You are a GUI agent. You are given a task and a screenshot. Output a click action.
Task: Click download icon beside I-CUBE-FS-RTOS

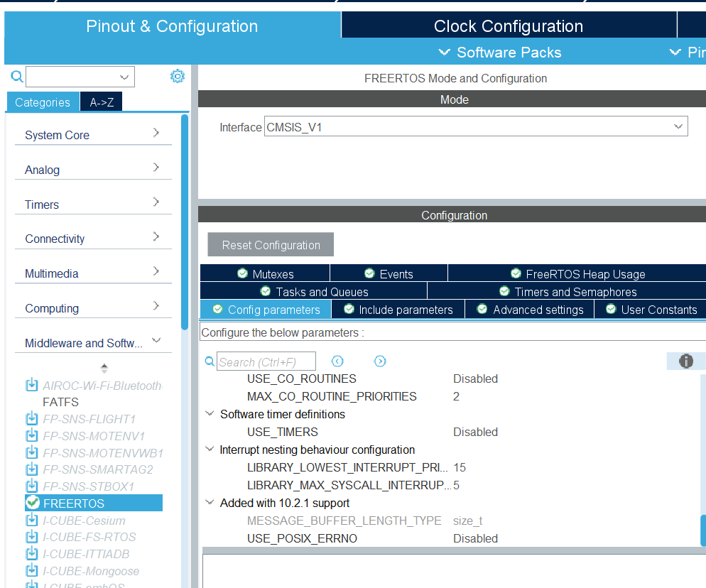point(31,537)
